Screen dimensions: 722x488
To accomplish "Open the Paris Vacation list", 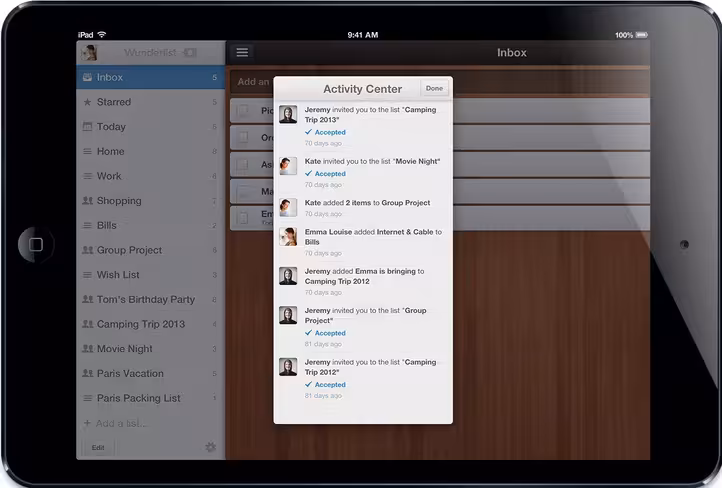I will pos(151,373).
